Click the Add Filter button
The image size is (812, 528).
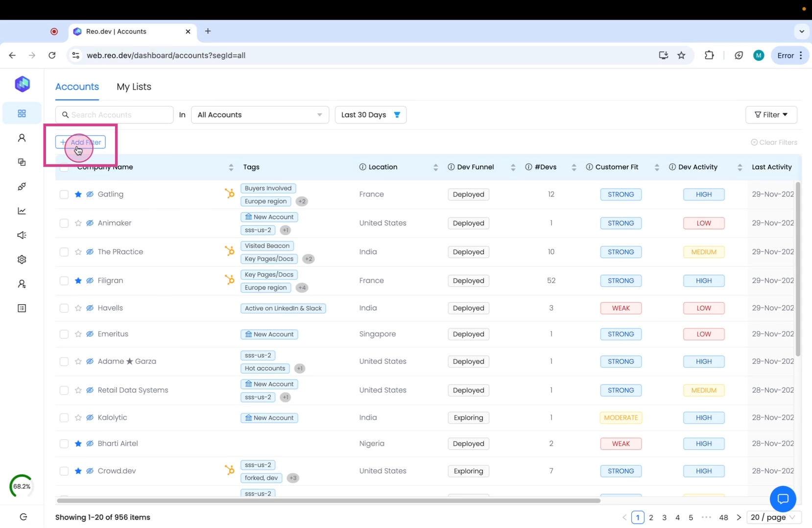click(x=80, y=143)
